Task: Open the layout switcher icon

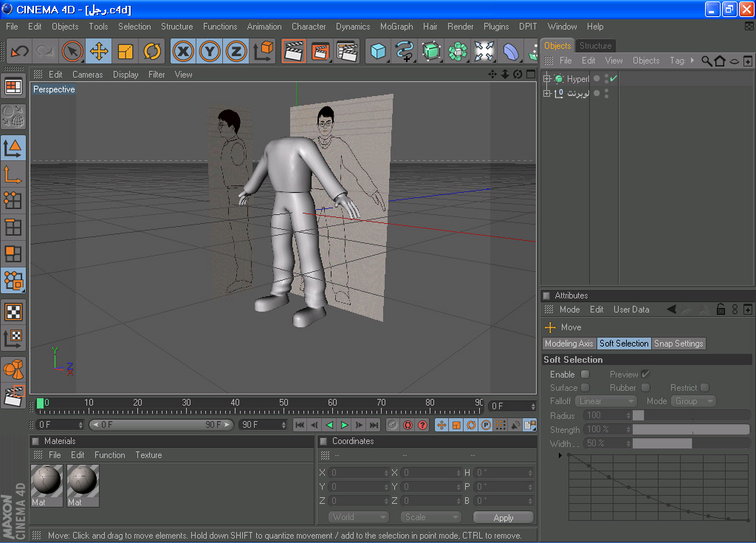Action: [x=13, y=87]
